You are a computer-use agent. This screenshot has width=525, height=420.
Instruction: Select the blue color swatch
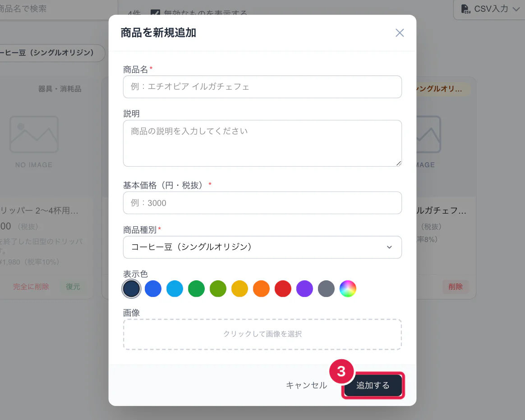point(153,288)
